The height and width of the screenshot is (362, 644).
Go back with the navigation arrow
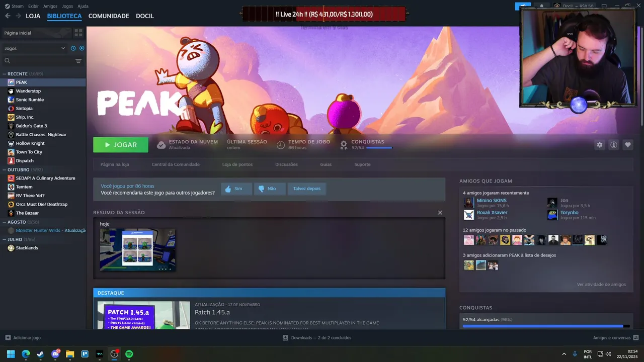point(8,16)
